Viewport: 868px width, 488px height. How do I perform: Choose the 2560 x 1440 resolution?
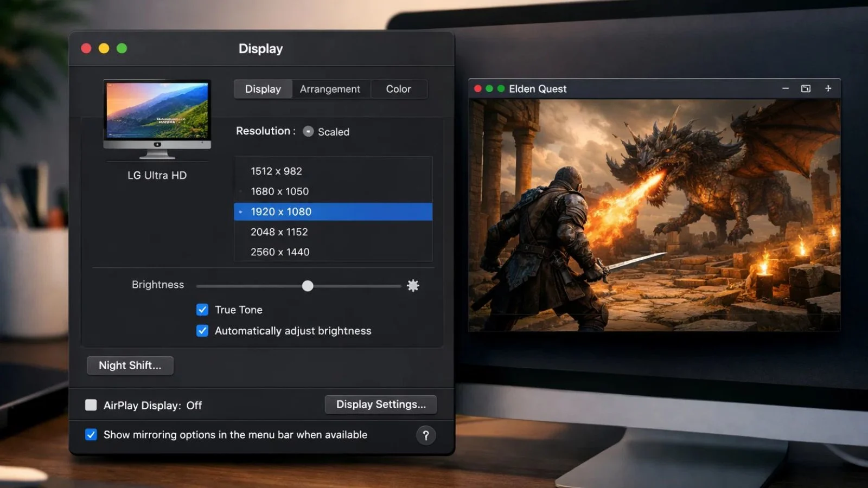[x=280, y=252]
